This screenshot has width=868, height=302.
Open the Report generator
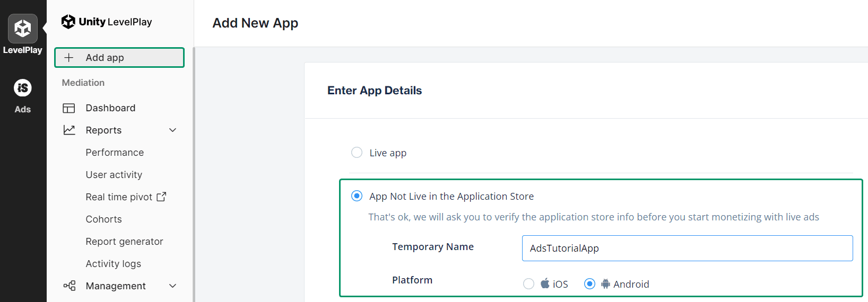pyautogui.click(x=124, y=242)
